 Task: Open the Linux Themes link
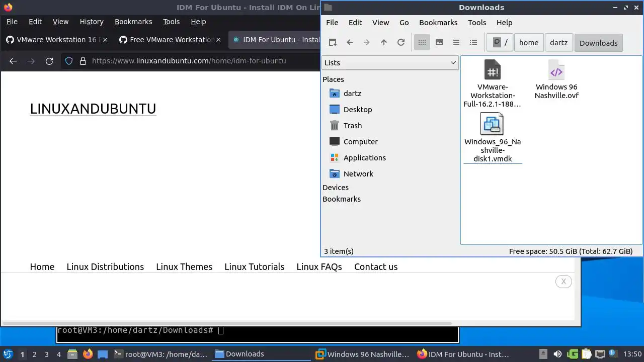(184, 267)
